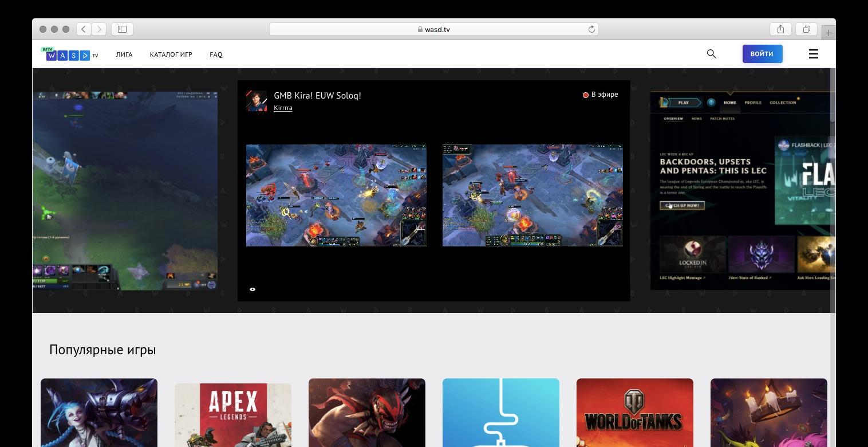The height and width of the screenshot is (447, 868).
Task: Show all tabs overview button
Action: coord(806,29)
